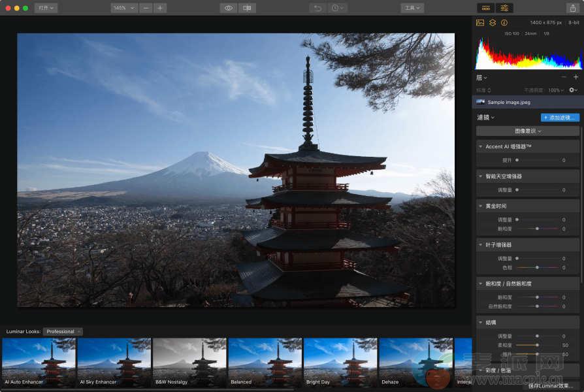Toggle the Looks filmstrip panel button

(x=485, y=8)
